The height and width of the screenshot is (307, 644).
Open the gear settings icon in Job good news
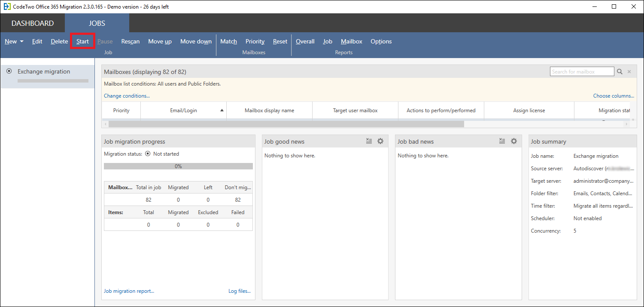tap(380, 141)
